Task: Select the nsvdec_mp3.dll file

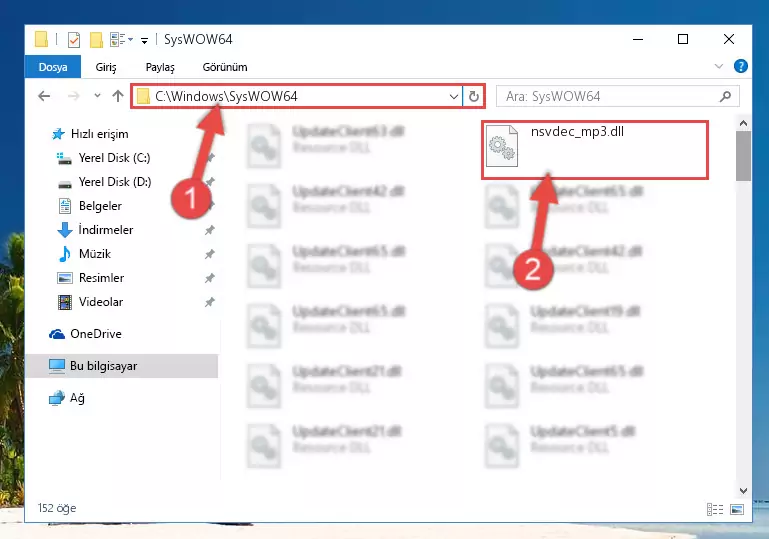Action: pos(594,150)
